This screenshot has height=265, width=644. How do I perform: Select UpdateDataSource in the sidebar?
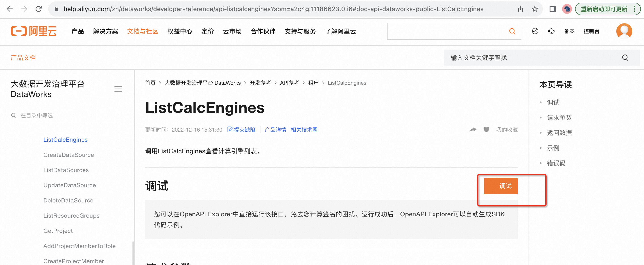click(70, 185)
